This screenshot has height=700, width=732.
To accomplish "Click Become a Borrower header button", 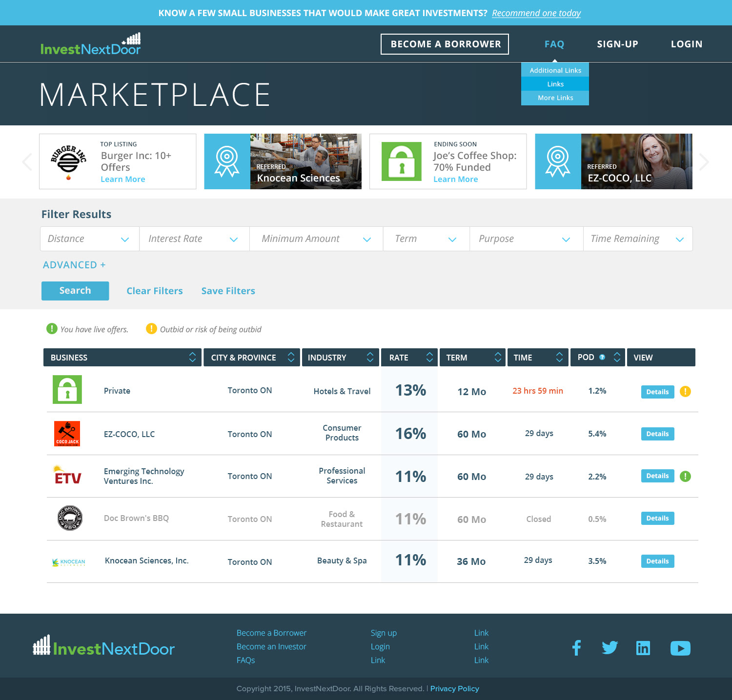I will (x=445, y=44).
